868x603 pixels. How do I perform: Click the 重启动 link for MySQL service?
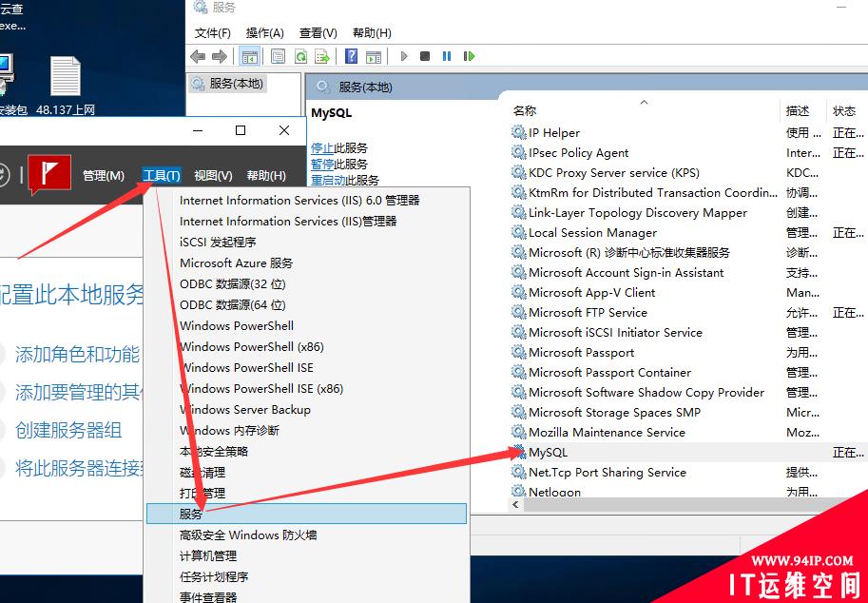coord(328,180)
